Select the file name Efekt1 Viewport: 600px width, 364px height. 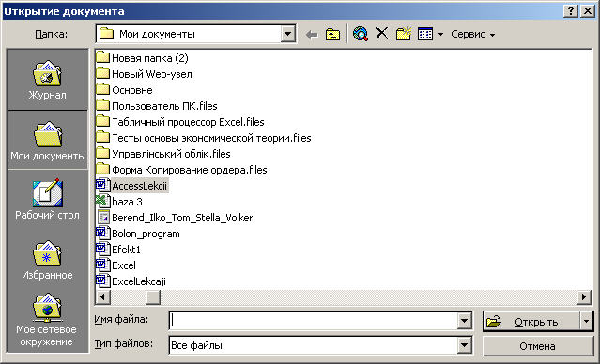point(126,250)
